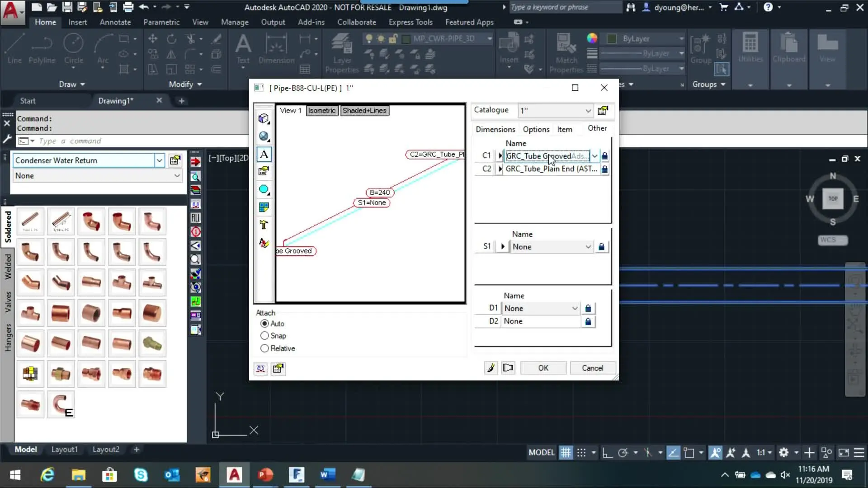The image size is (868, 488).
Task: Expand the C1 connector name dropdown arrow
Action: click(595, 156)
